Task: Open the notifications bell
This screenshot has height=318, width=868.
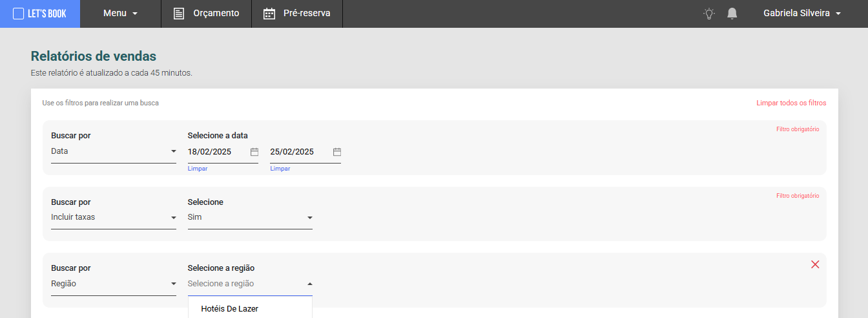Action: pyautogui.click(x=732, y=14)
